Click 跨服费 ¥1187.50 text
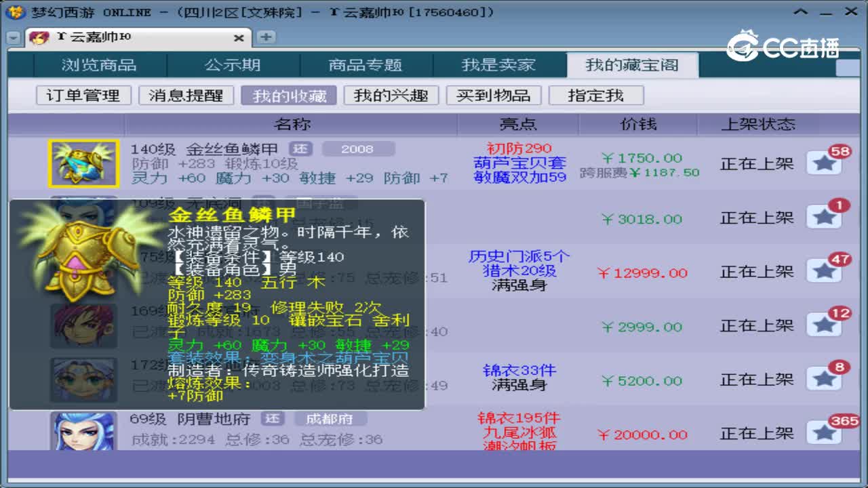The width and height of the screenshot is (868, 488). pyautogui.click(x=639, y=173)
